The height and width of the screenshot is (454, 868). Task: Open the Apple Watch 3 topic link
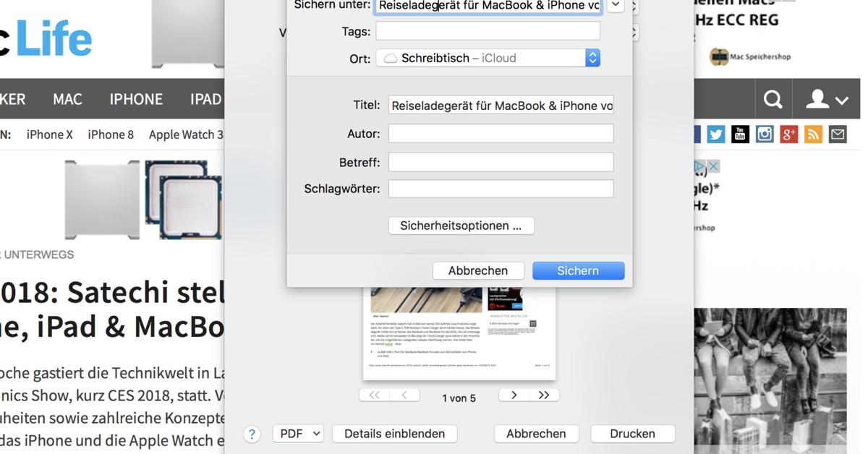click(x=186, y=134)
